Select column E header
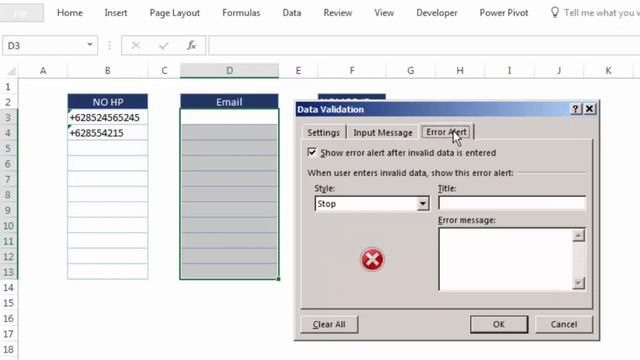 298,71
